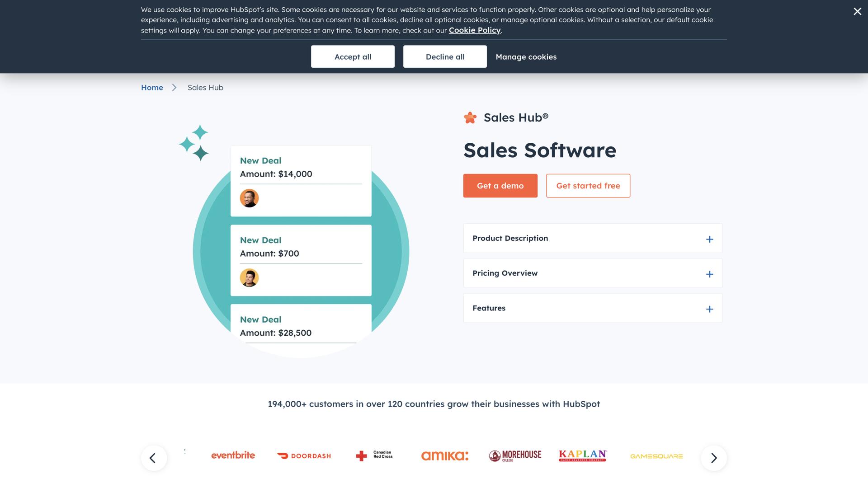Open the Cookie Policy link
The height and width of the screenshot is (488, 868).
pos(474,30)
